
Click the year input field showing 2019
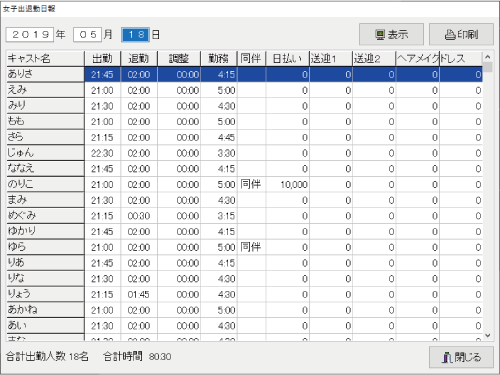point(30,35)
